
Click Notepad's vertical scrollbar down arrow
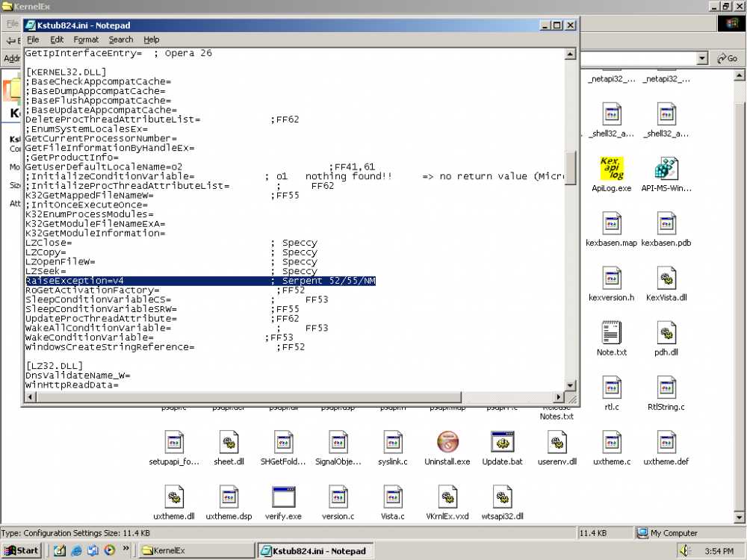point(571,385)
